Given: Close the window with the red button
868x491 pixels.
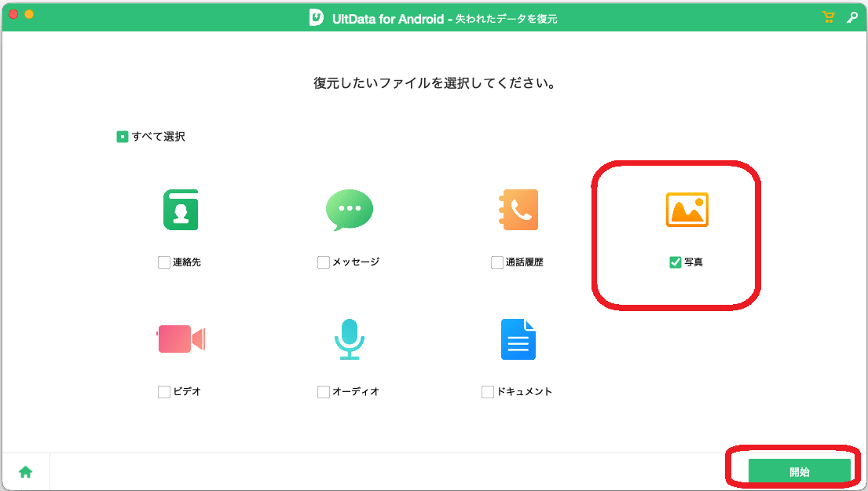Looking at the screenshot, I should point(13,14).
